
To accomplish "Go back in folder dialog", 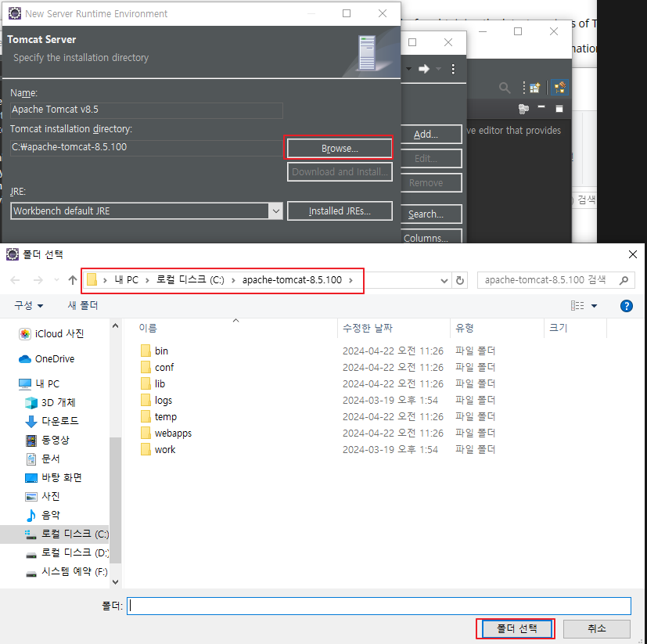I will [x=16, y=280].
